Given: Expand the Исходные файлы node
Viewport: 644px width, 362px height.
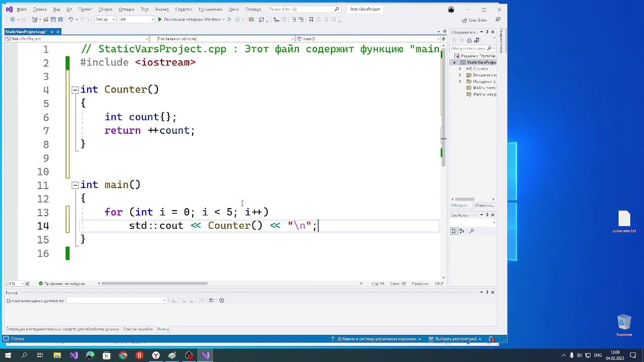Looking at the screenshot, I should tap(460, 81).
